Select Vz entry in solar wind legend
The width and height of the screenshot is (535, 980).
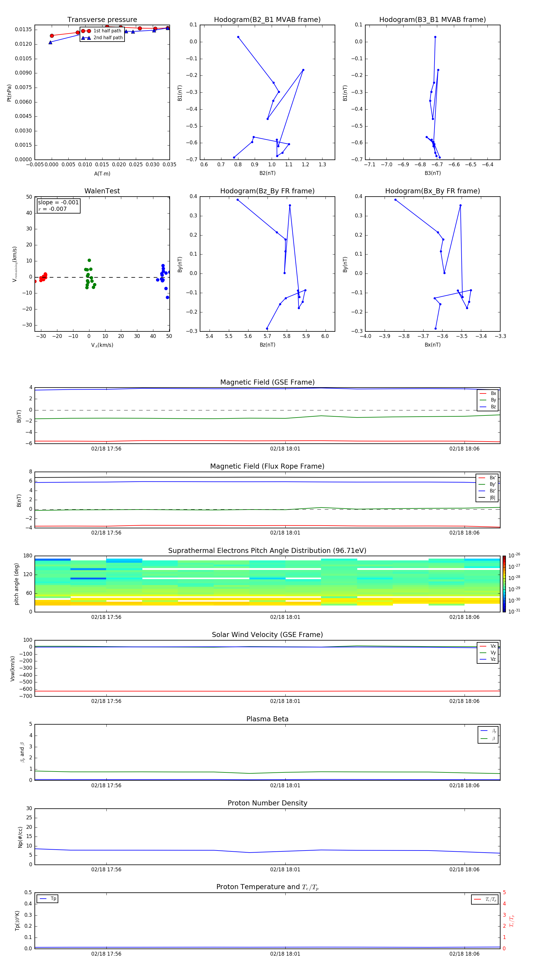click(488, 659)
